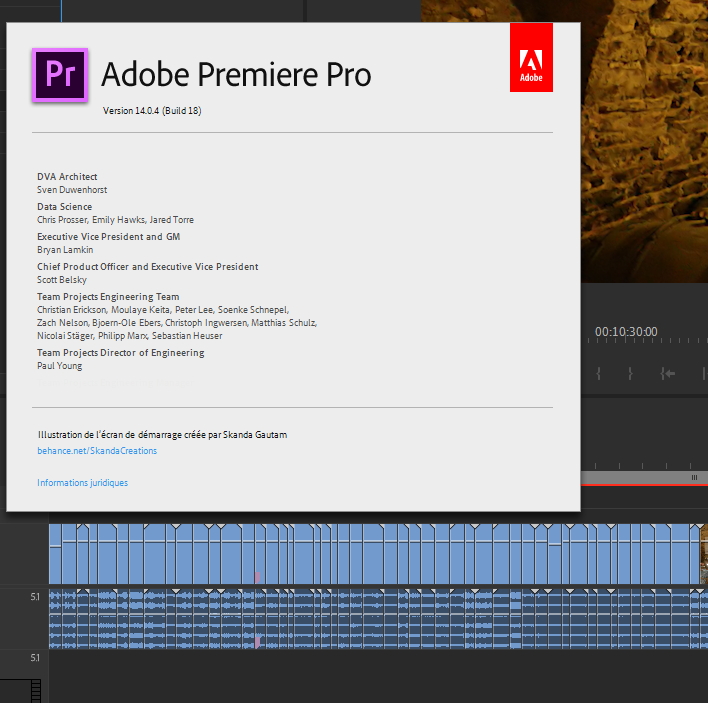Click the Version 14.0.4 (Build 18) text
Image resolution: width=708 pixels, height=703 pixels.
pos(152,111)
